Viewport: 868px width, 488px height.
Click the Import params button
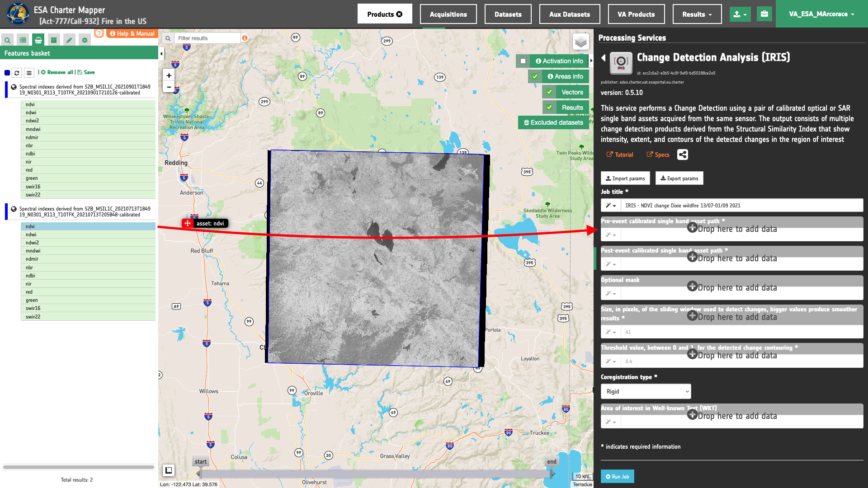[x=625, y=178]
